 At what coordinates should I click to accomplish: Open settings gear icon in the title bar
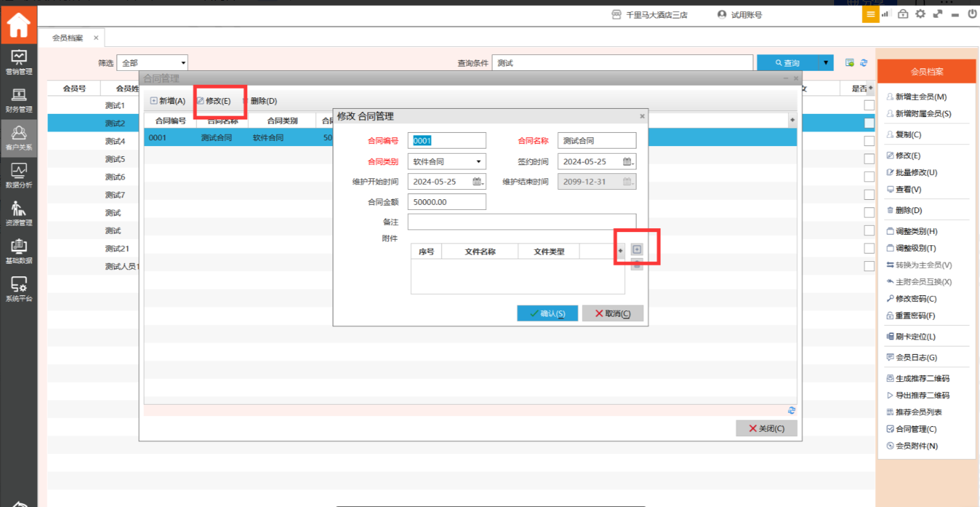pos(920,14)
